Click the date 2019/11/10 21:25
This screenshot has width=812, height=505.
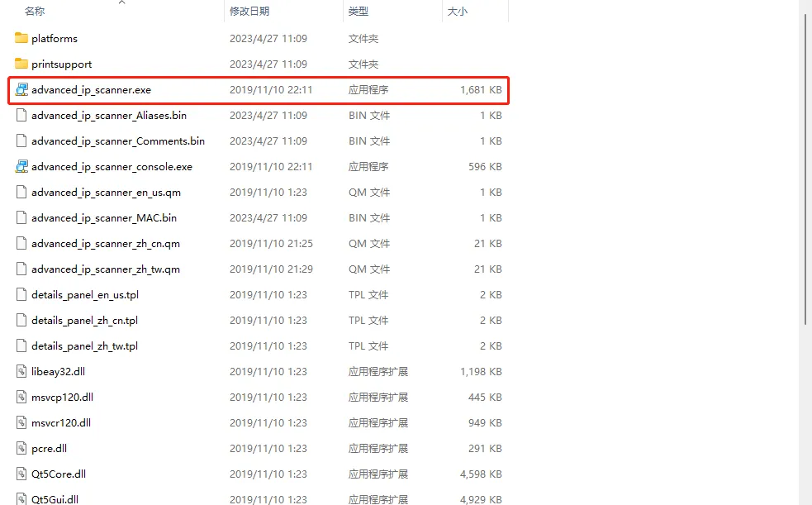click(x=272, y=244)
